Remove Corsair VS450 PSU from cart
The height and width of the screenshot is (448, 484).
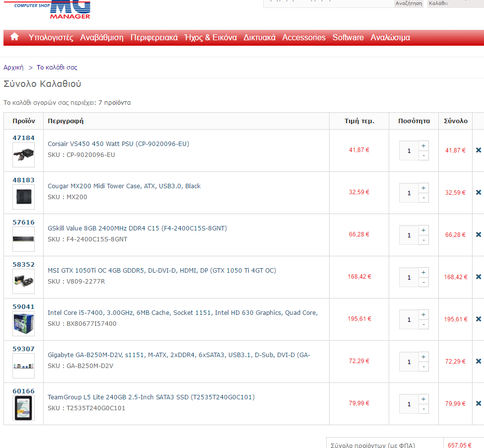tap(479, 150)
